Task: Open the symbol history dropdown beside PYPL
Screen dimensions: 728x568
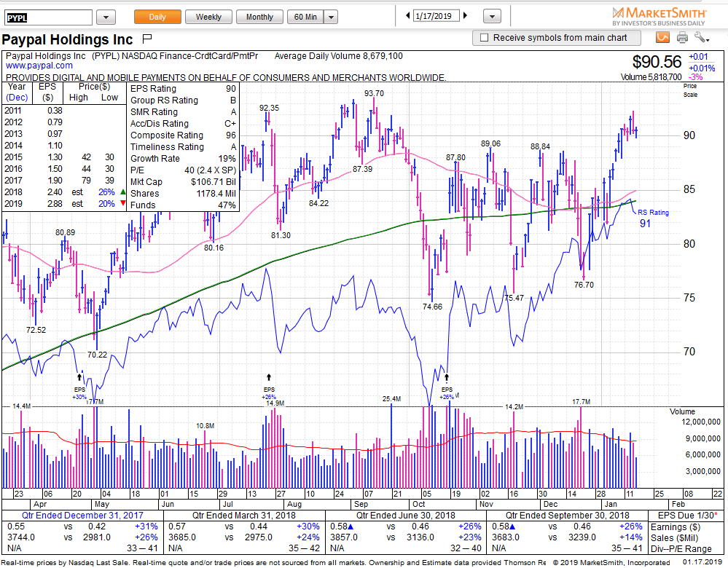Action: pyautogui.click(x=106, y=17)
